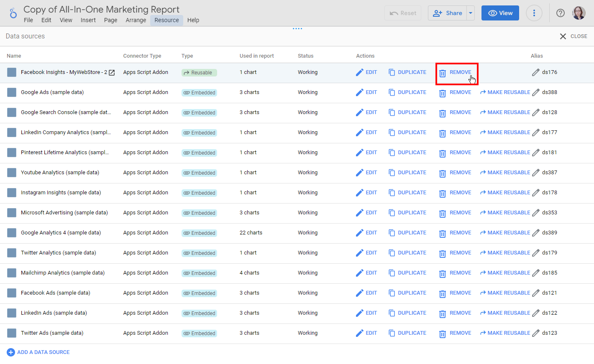The height and width of the screenshot is (364, 594).
Task: Switch to View mode with the View button
Action: [500, 13]
